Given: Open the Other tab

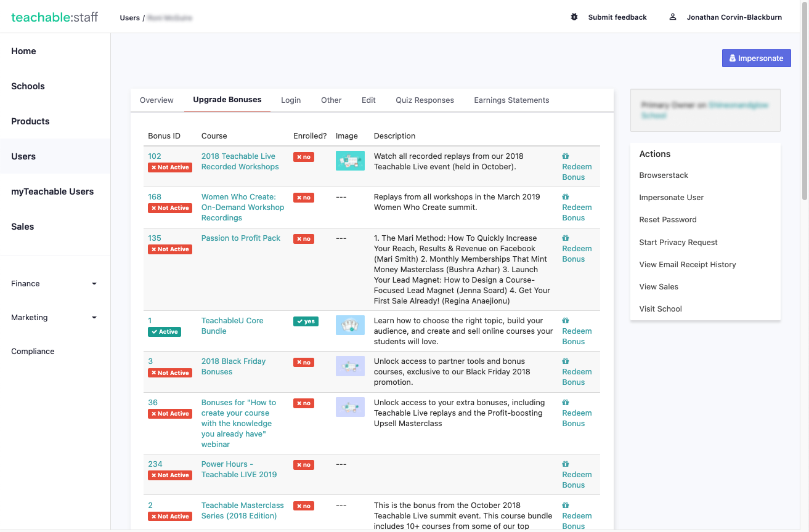Looking at the screenshot, I should 331,100.
